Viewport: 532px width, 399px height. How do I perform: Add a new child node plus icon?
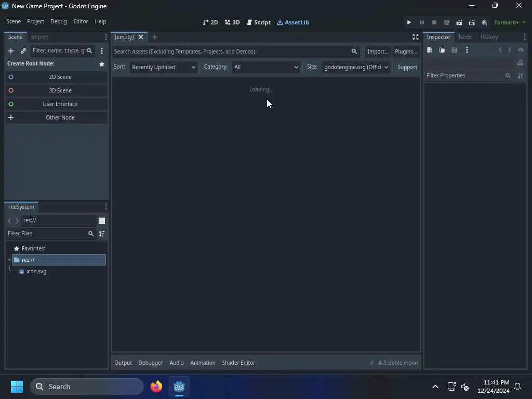(11, 50)
